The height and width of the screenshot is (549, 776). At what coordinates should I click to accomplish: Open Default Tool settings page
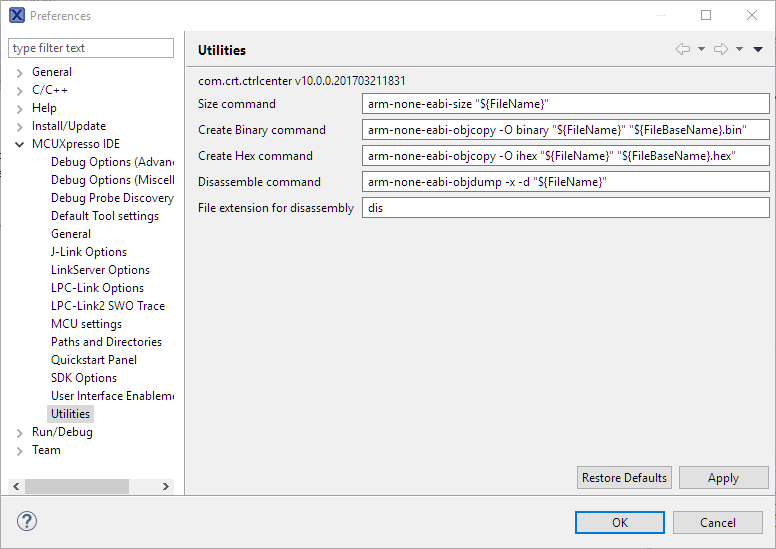(x=105, y=216)
